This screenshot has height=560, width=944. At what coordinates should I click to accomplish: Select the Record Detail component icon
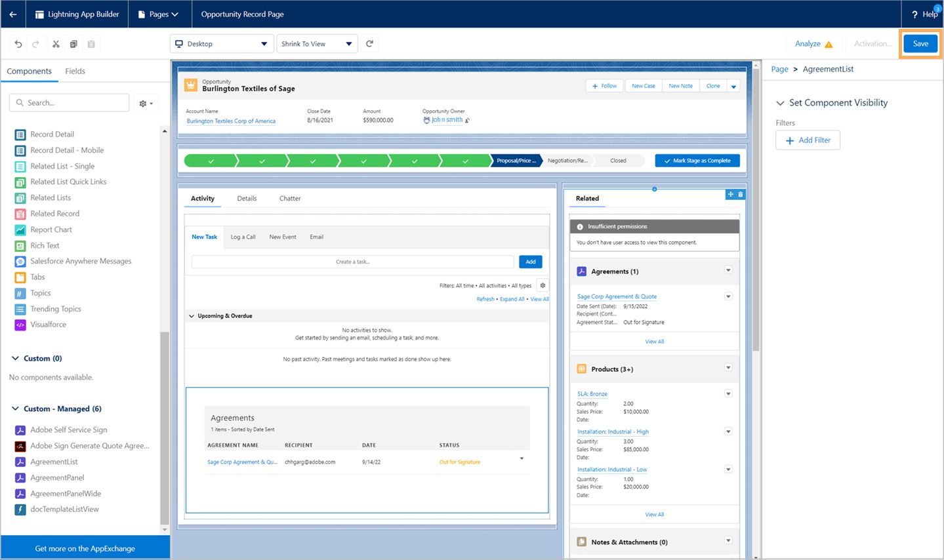point(20,134)
